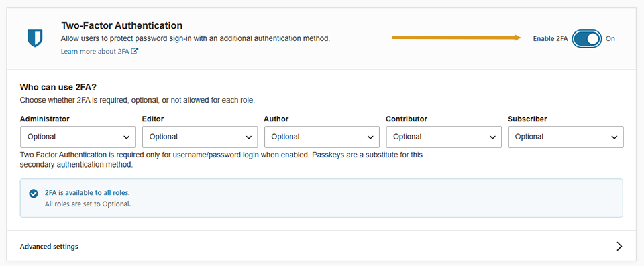Open the Contributor role dropdown
Viewport: 644px width, 266px height.
tap(443, 137)
